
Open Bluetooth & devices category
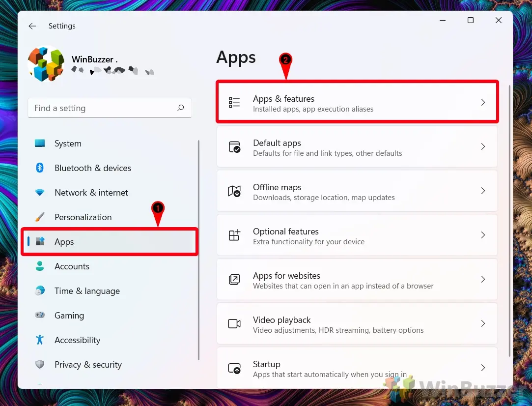pos(109,168)
